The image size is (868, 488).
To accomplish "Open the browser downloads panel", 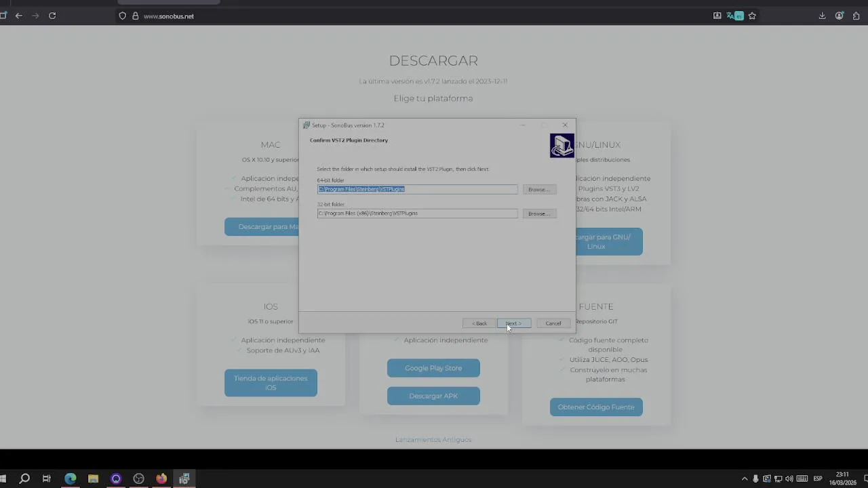I will (x=822, y=16).
